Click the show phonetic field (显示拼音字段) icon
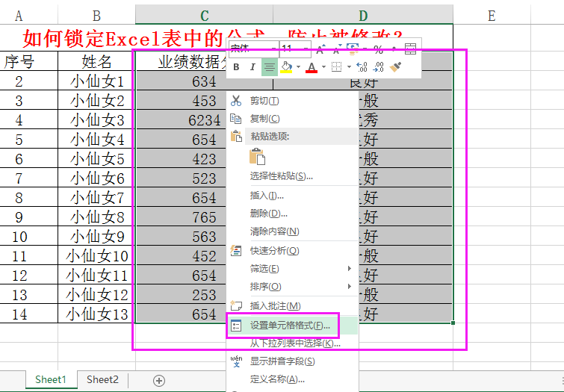The height and width of the screenshot is (392, 564). (236, 361)
